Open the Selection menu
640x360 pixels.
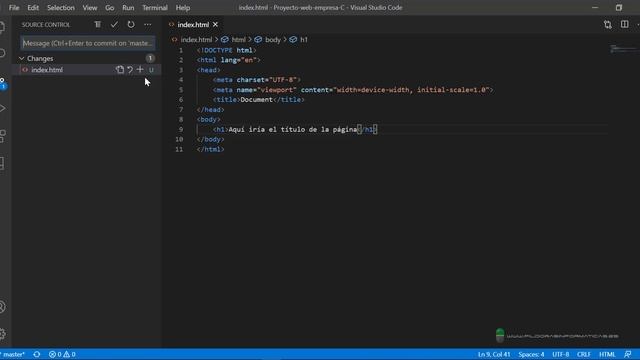(x=61, y=8)
